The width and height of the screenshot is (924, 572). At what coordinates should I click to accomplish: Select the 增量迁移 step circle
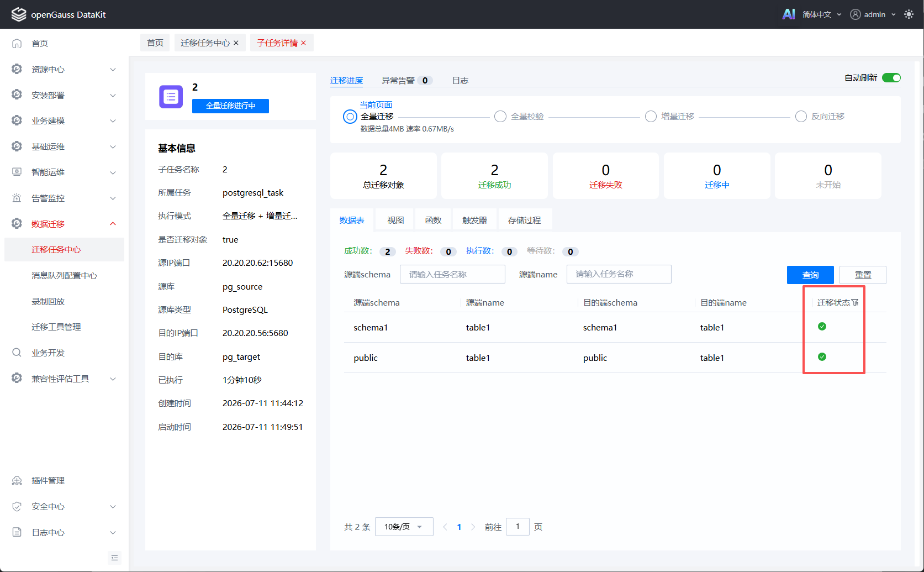pyautogui.click(x=651, y=117)
